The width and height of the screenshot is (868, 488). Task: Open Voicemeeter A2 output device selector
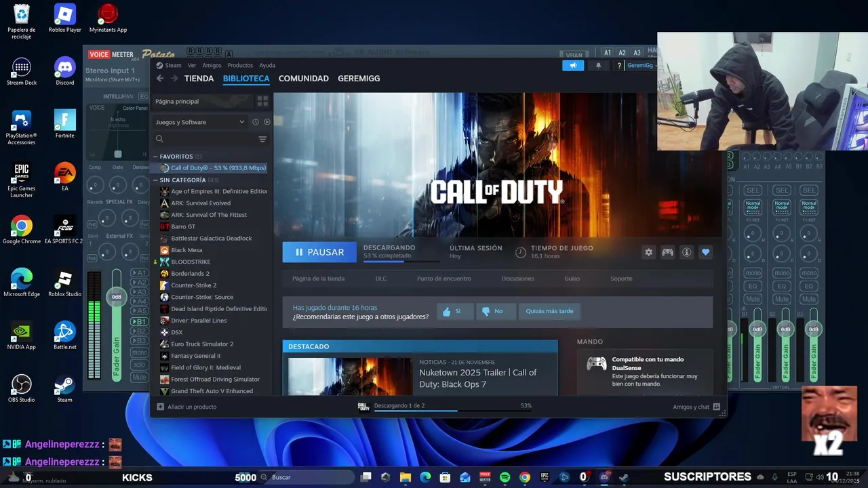pos(622,53)
